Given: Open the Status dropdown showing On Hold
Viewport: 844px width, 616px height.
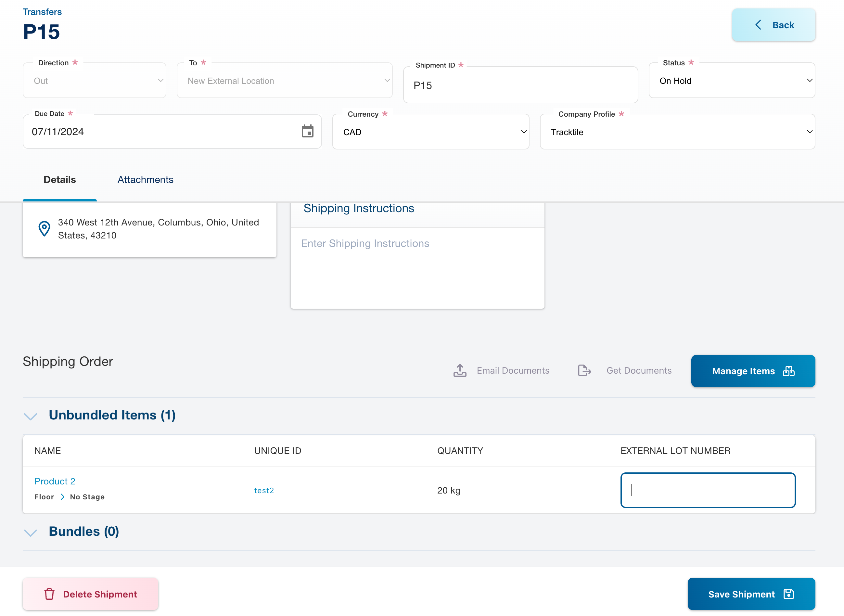Looking at the screenshot, I should (731, 81).
